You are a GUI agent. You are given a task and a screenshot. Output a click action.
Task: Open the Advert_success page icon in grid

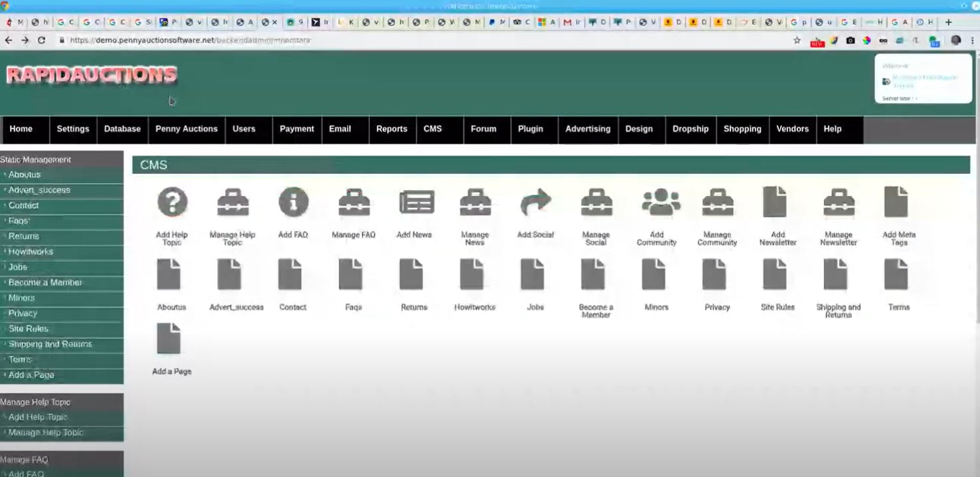point(229,274)
